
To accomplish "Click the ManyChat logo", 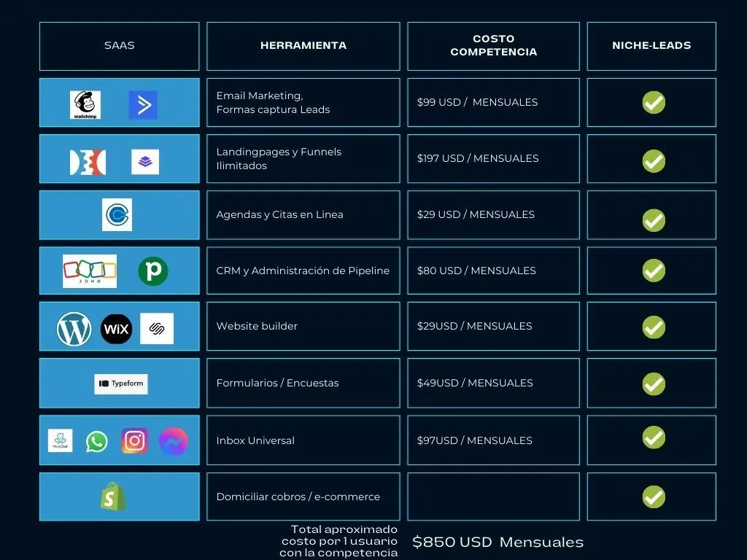I will coord(61,440).
